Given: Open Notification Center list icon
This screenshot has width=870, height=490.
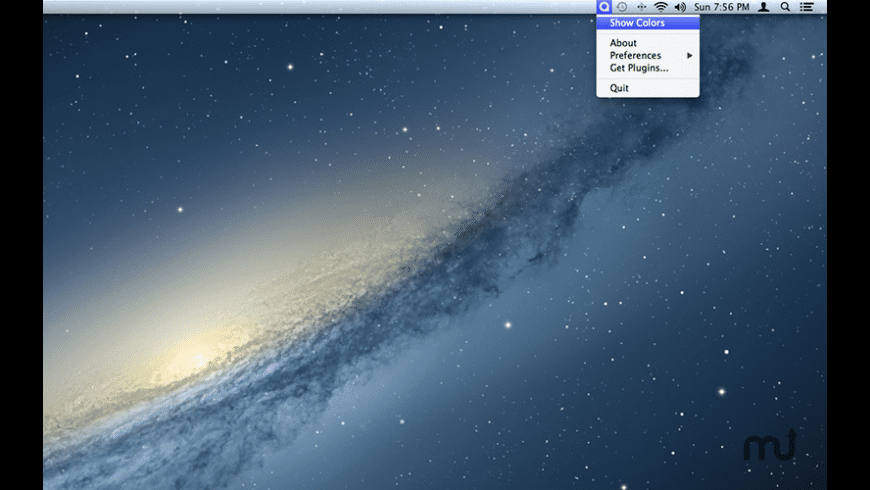Looking at the screenshot, I should pyautogui.click(x=807, y=6).
